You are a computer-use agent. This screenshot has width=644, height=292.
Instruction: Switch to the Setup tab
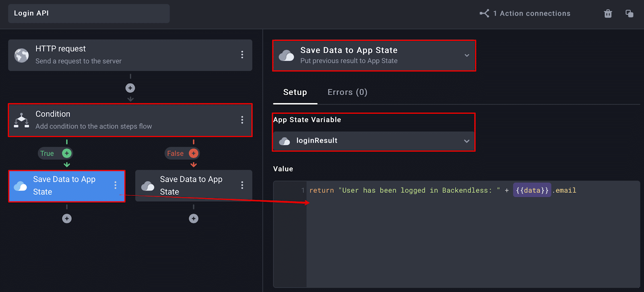[295, 93]
